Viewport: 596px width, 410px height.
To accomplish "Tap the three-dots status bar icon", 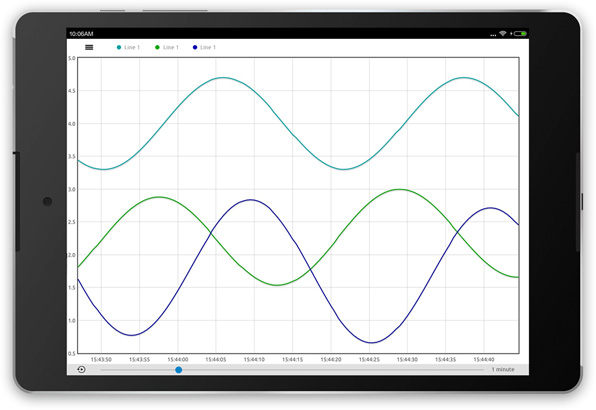I will pyautogui.click(x=493, y=35).
